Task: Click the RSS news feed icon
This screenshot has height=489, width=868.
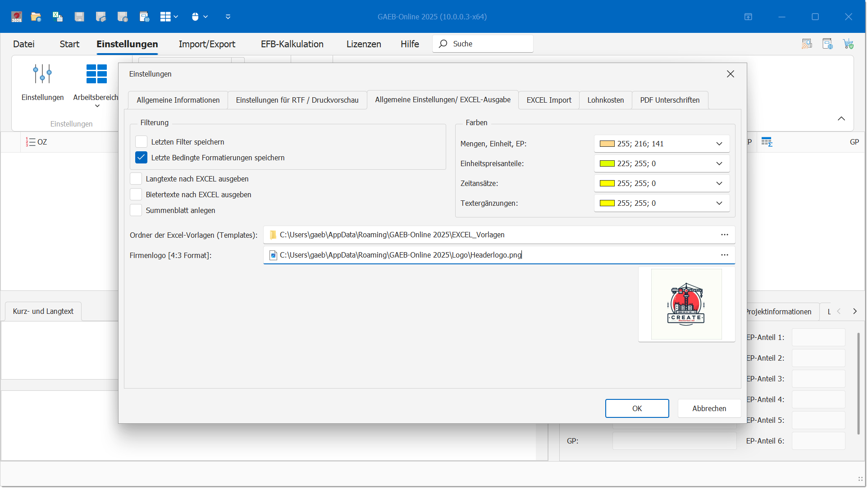Action: point(807,44)
